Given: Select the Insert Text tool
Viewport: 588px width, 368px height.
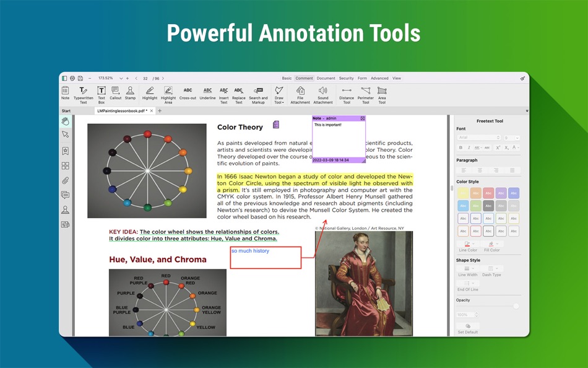Looking at the screenshot, I should point(223,95).
